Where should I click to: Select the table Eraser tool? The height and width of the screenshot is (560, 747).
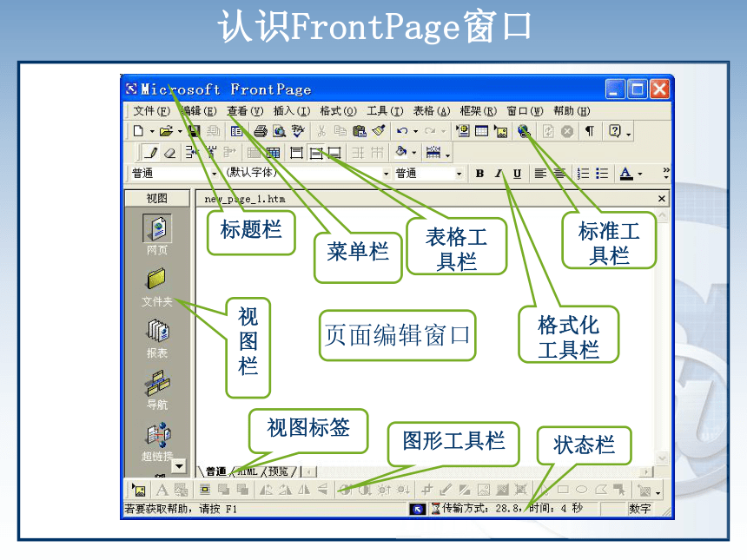pos(170,153)
